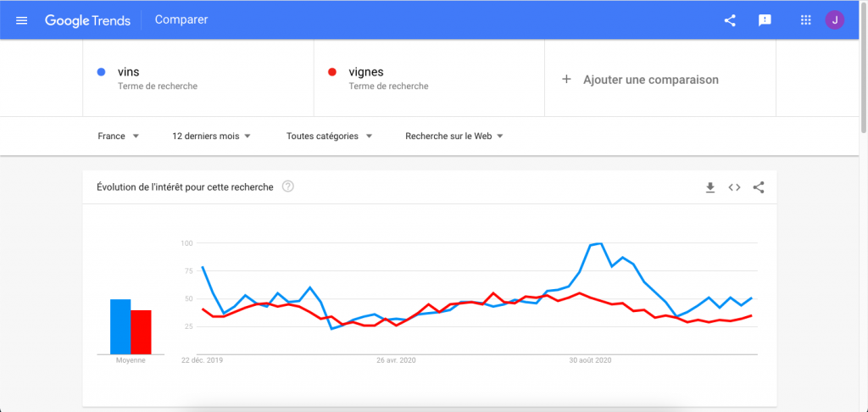The height and width of the screenshot is (412, 868).
Task: Click the vins peak near 100
Action: pyautogui.click(x=600, y=243)
